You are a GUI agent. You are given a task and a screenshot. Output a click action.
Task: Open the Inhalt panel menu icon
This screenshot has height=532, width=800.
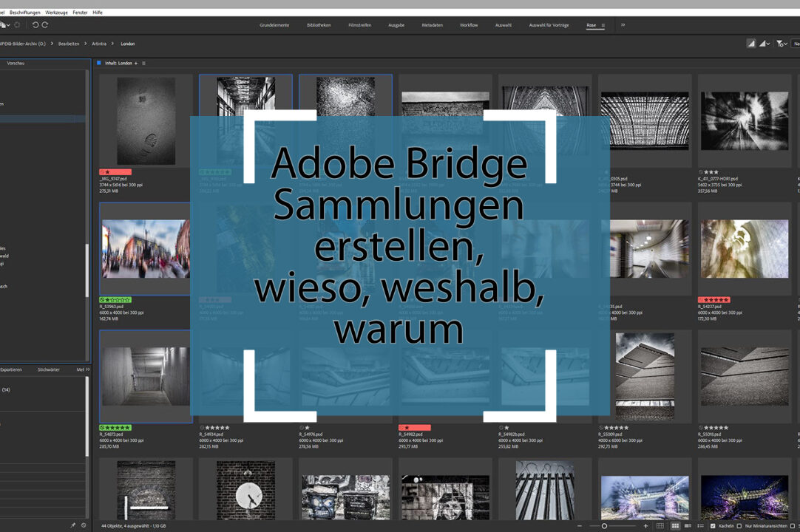[144, 64]
